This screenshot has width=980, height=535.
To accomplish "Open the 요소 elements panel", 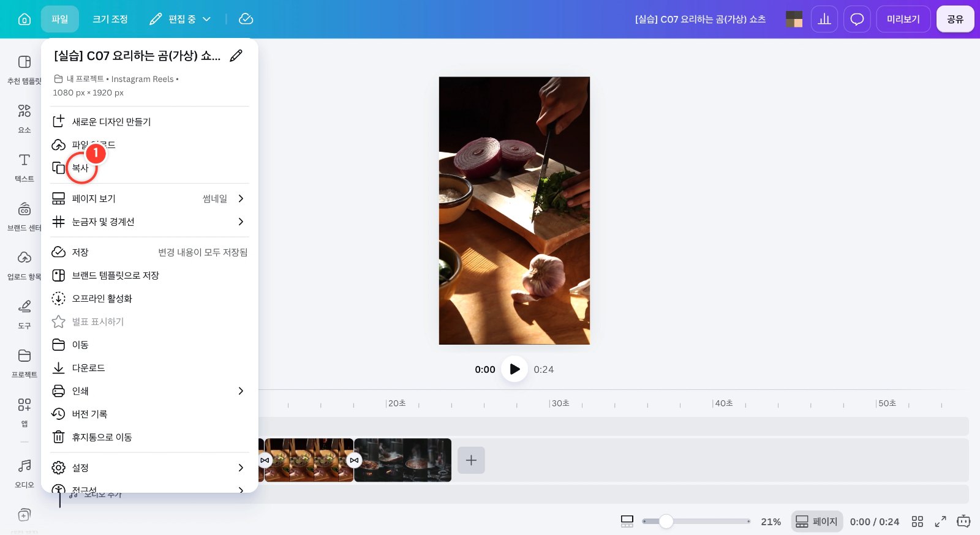I will [24, 119].
